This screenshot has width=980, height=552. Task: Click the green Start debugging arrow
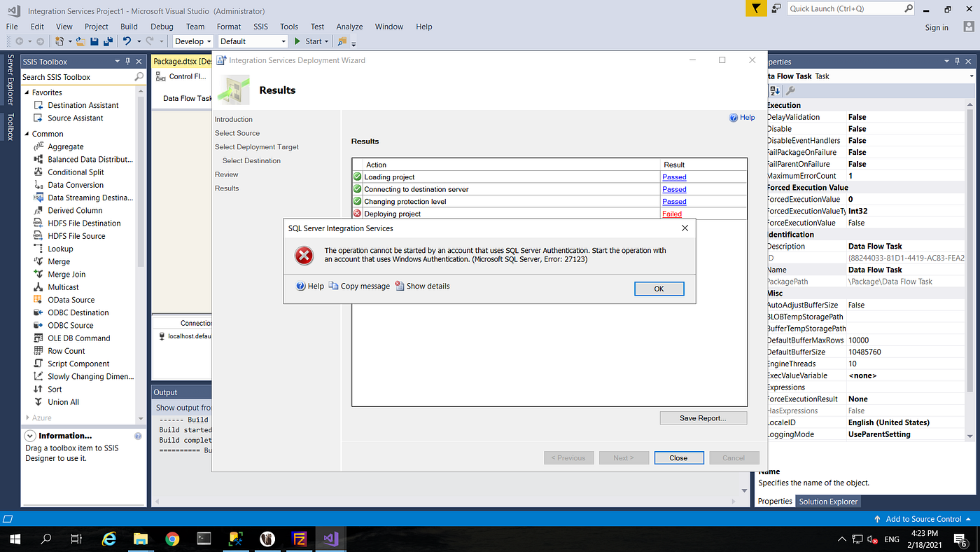click(297, 41)
